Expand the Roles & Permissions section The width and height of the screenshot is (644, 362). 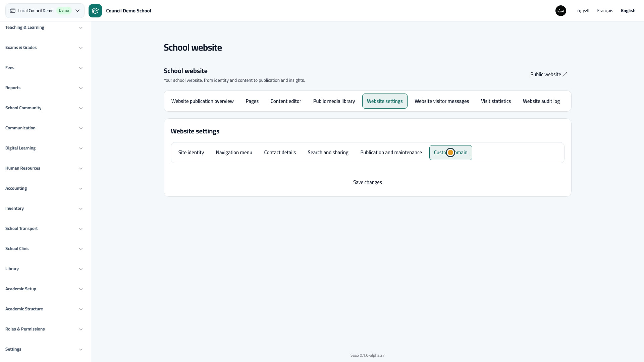pyautogui.click(x=44, y=329)
